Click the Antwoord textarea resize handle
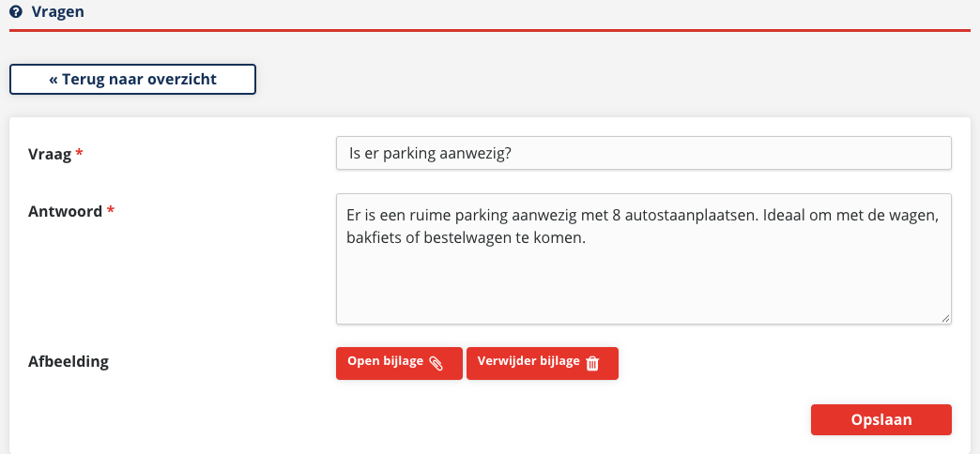The height and width of the screenshot is (454, 980). pos(945,319)
